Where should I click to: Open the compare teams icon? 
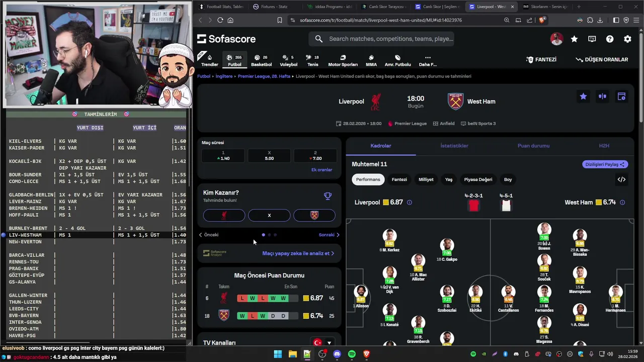click(602, 97)
